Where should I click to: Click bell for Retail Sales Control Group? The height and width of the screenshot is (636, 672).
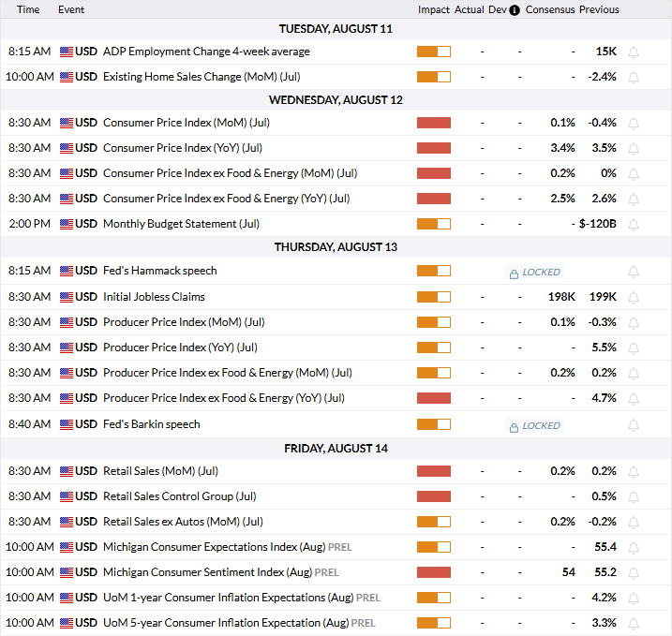(x=634, y=497)
